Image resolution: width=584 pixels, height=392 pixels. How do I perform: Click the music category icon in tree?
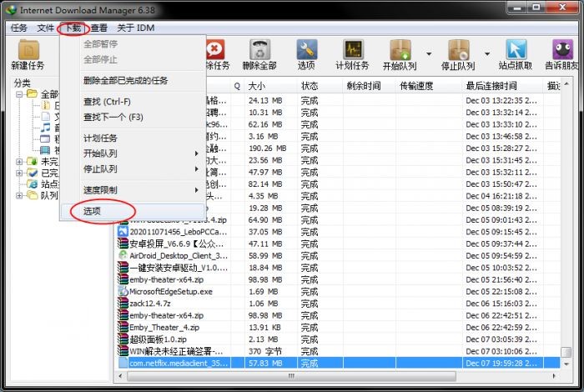pos(45,128)
